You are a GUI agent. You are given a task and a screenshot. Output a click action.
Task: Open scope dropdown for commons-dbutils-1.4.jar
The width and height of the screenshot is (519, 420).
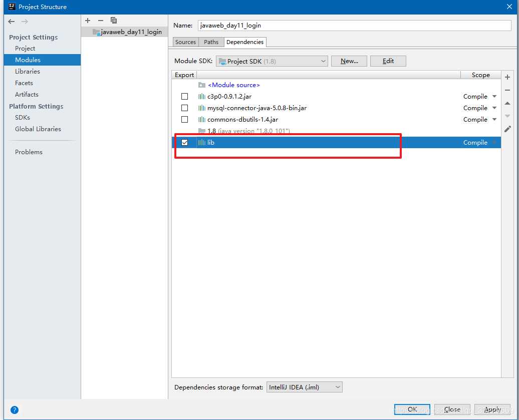494,119
